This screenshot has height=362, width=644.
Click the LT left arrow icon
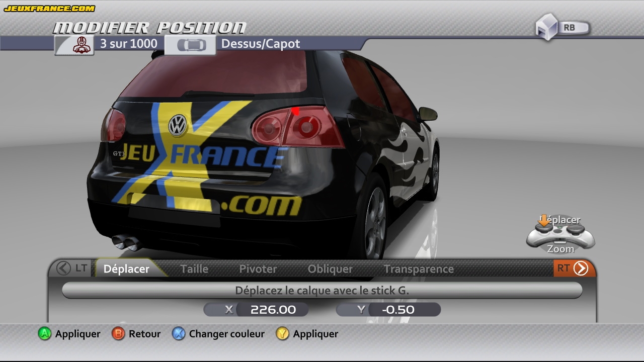[x=63, y=268]
